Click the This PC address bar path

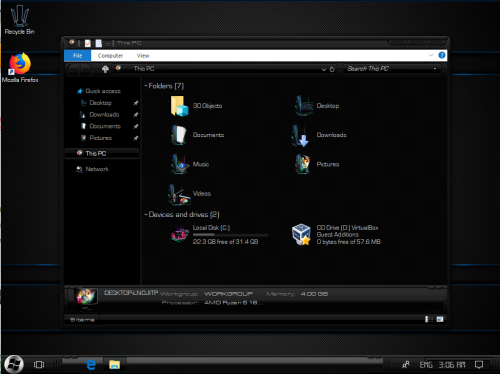click(x=144, y=69)
